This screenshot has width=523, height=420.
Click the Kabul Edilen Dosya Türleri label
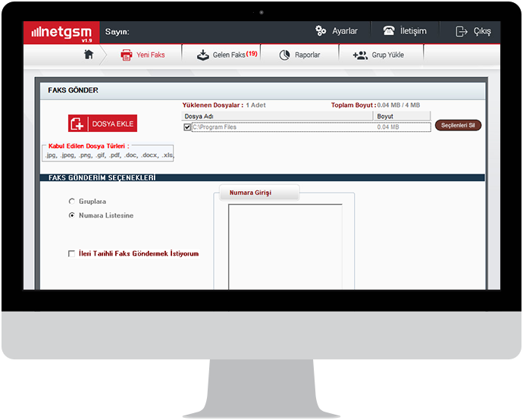pos(89,146)
